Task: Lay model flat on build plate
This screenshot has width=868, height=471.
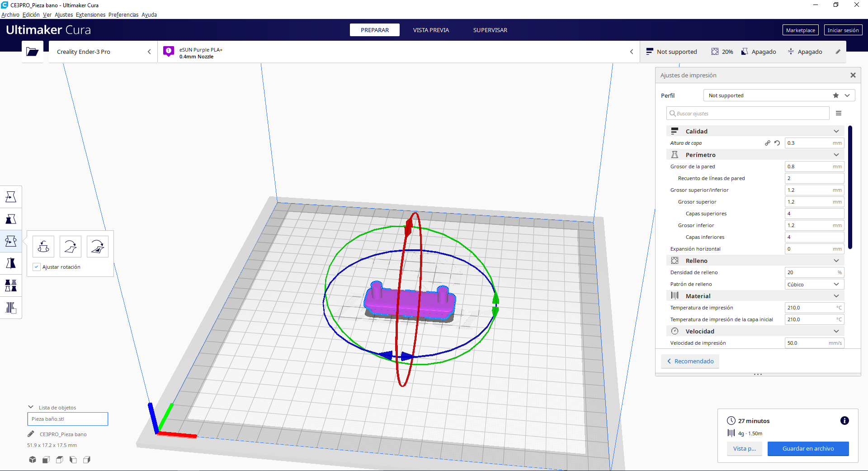Action: (x=71, y=247)
